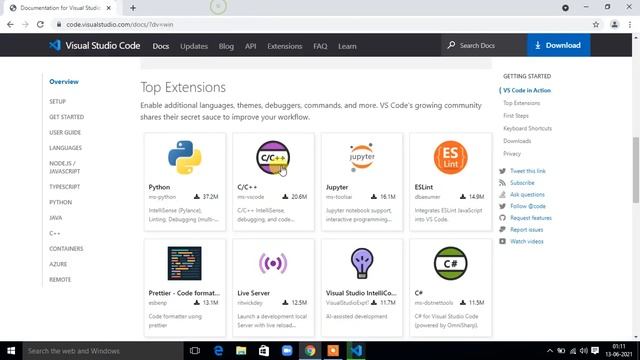The width and height of the screenshot is (640, 360).
Task: Open File Explorer from taskbar
Action: pyautogui.click(x=241, y=351)
